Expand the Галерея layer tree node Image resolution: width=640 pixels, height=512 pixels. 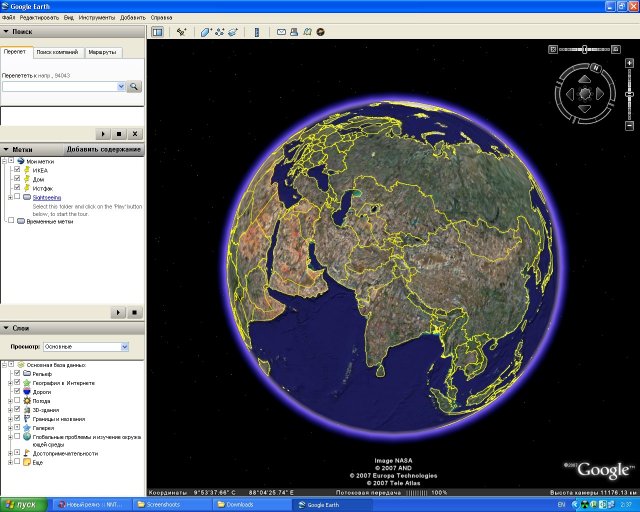(x=10, y=428)
